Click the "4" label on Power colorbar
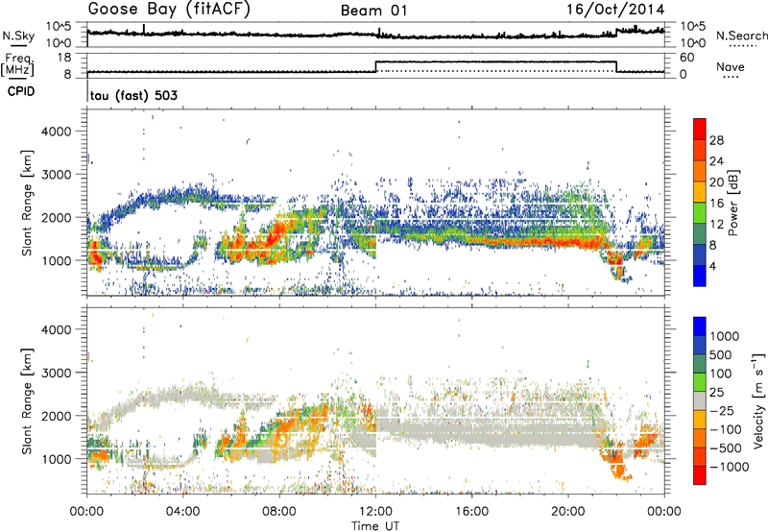This screenshot has width=768, height=532. [712, 266]
